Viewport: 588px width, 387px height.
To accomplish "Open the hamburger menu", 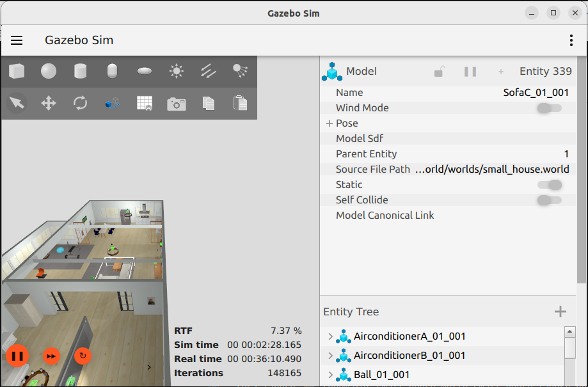I will coord(17,40).
